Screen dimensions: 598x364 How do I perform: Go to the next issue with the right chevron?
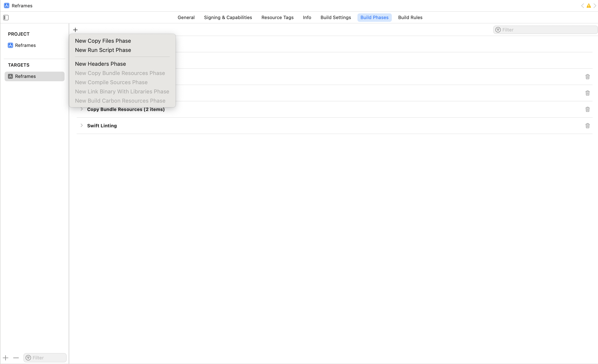(x=595, y=6)
